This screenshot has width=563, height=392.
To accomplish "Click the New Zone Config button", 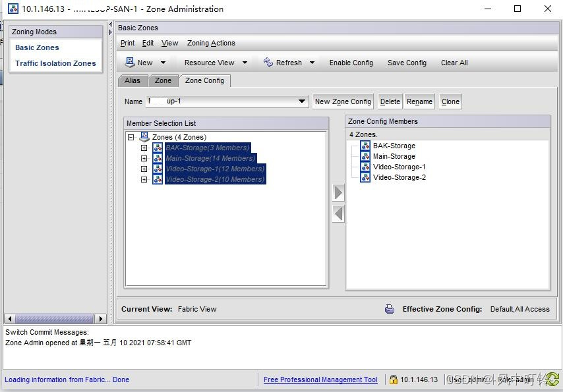I will (343, 101).
